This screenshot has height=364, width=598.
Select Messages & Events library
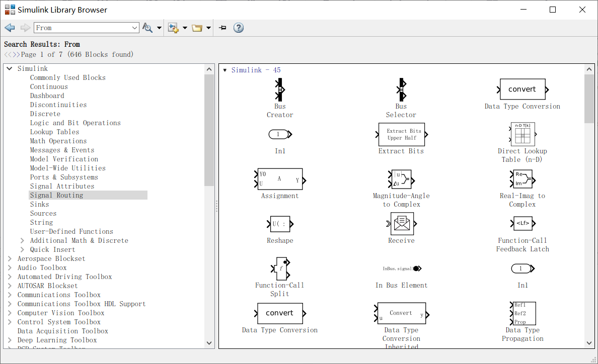[x=62, y=150]
